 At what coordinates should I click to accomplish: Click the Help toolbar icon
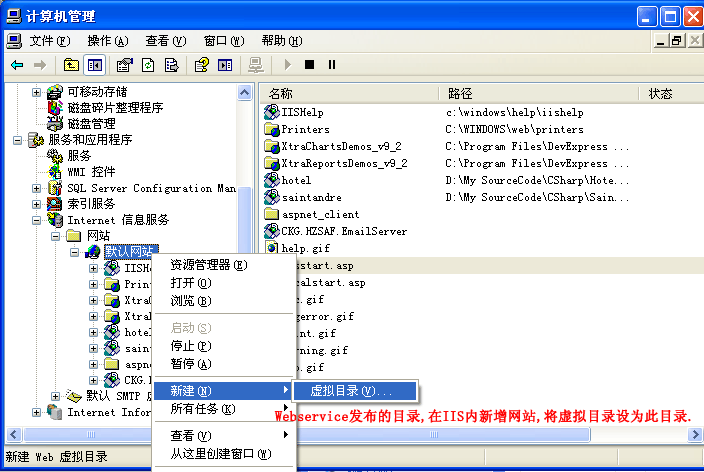[x=202, y=65]
